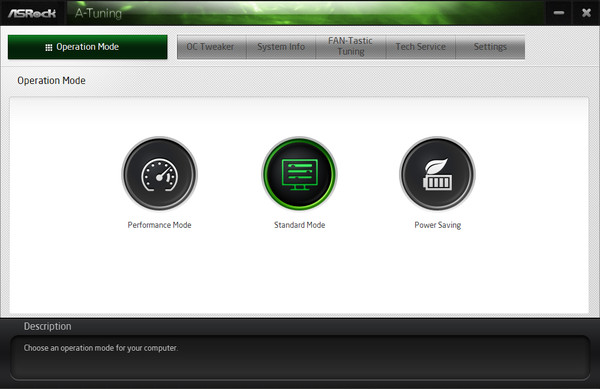Select the green Operation Mode tab
The height and width of the screenshot is (389, 600).
click(x=88, y=47)
